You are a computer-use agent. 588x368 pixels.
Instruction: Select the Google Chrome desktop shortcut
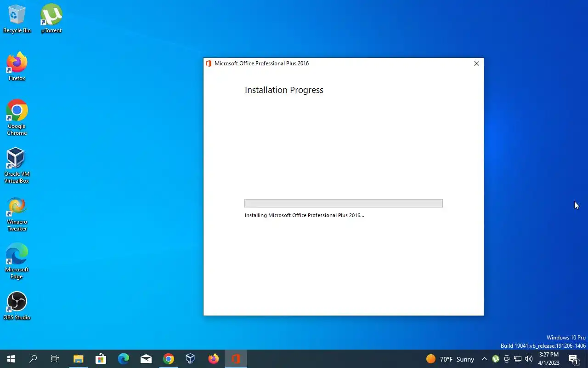pos(17,118)
